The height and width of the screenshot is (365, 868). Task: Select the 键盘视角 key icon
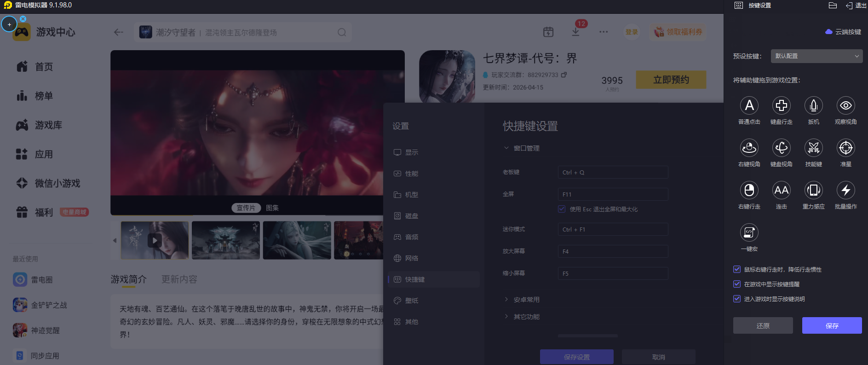click(781, 148)
